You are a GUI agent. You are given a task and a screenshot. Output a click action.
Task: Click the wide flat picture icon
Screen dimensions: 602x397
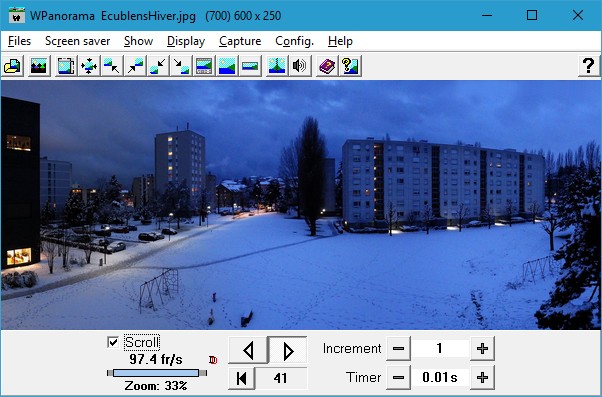tap(250, 66)
